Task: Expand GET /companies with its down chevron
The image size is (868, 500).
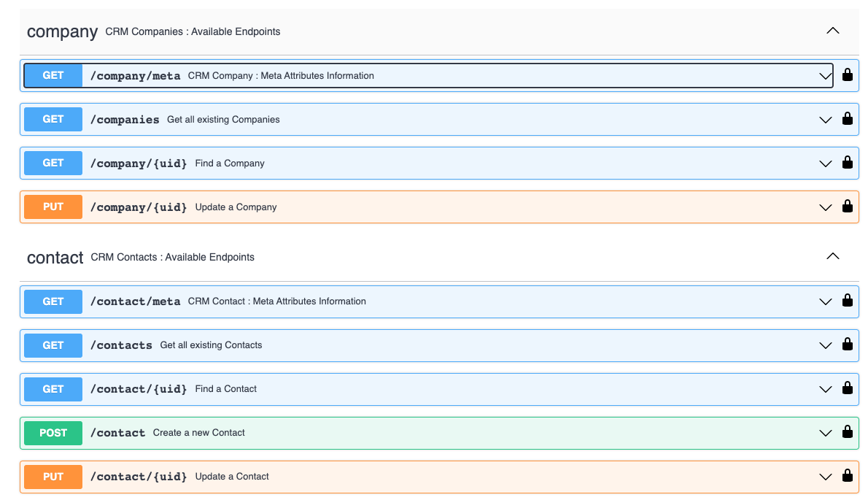Action: [826, 120]
